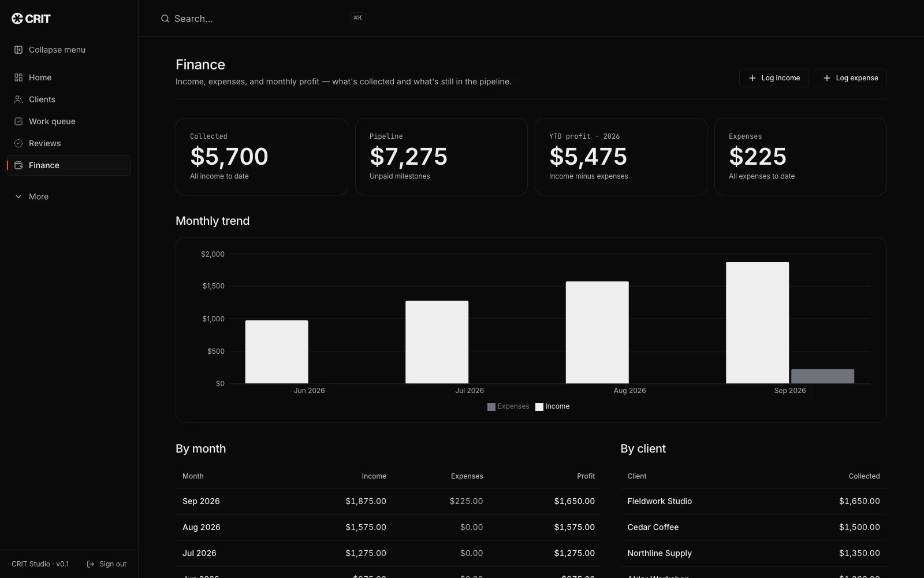Open the Home page

coord(69,77)
